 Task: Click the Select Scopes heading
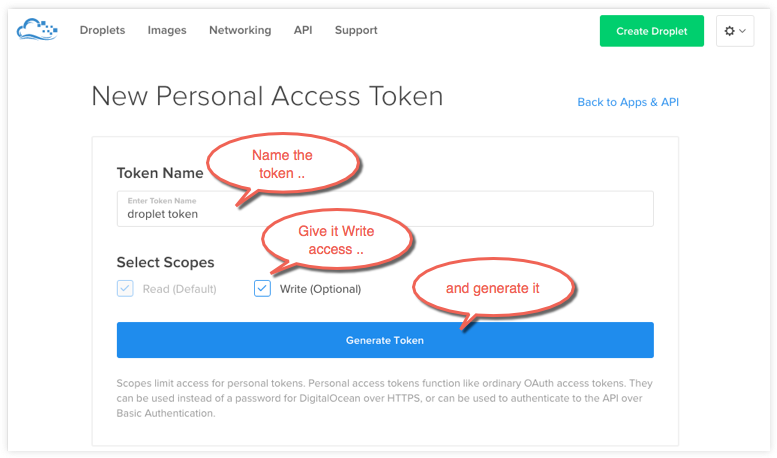[165, 263]
